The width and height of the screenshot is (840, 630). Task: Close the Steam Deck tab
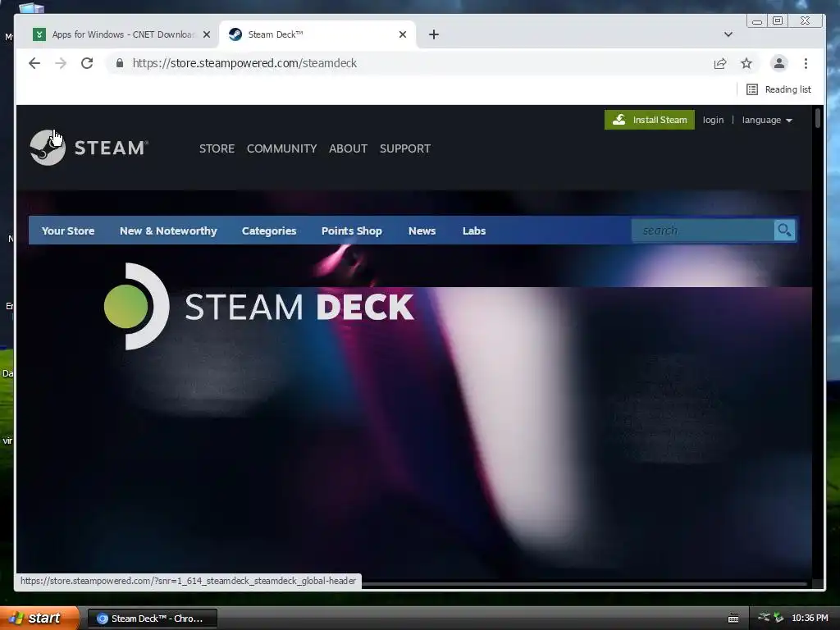pyautogui.click(x=403, y=34)
